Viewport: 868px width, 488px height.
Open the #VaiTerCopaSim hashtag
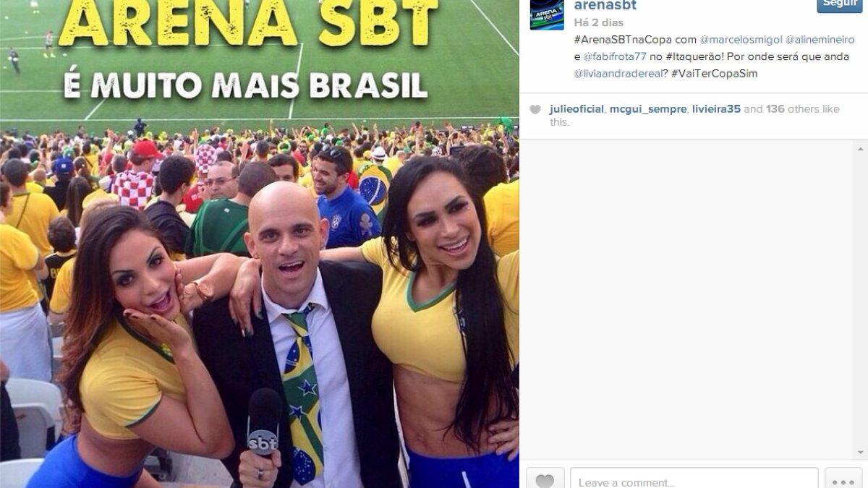(x=715, y=74)
